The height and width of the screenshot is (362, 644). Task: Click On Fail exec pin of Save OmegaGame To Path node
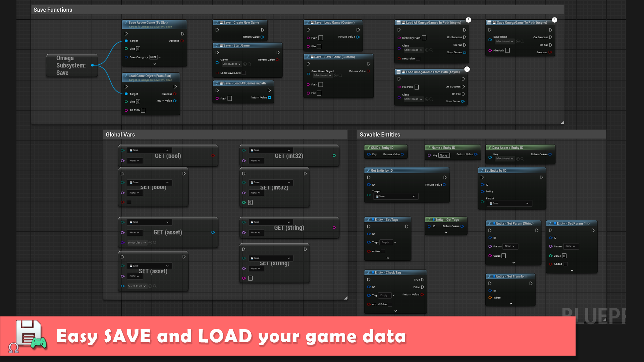tap(550, 45)
